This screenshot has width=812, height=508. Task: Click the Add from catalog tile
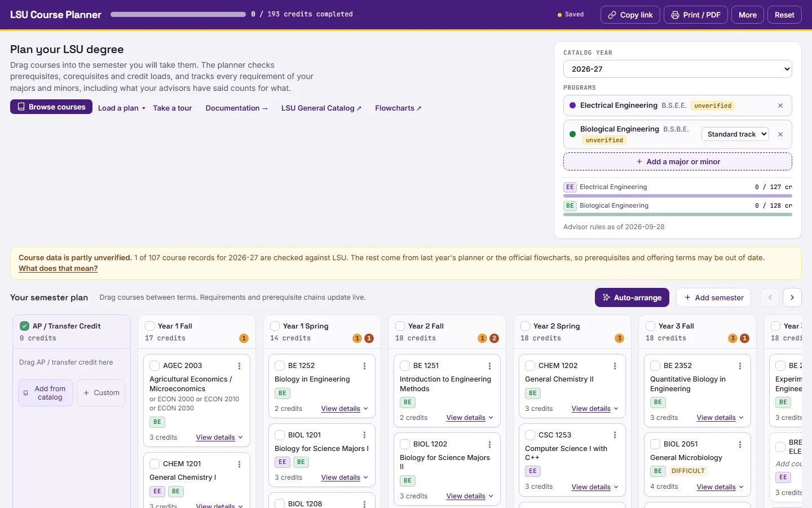click(x=46, y=393)
